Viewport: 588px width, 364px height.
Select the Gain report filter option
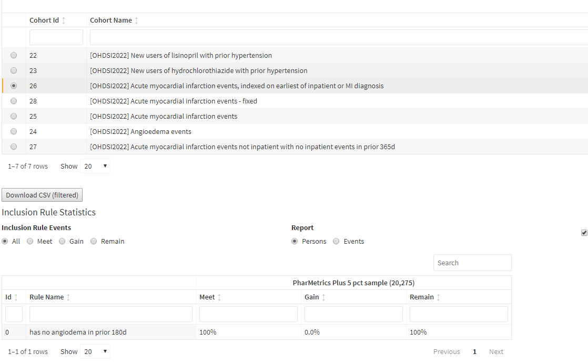click(x=63, y=241)
